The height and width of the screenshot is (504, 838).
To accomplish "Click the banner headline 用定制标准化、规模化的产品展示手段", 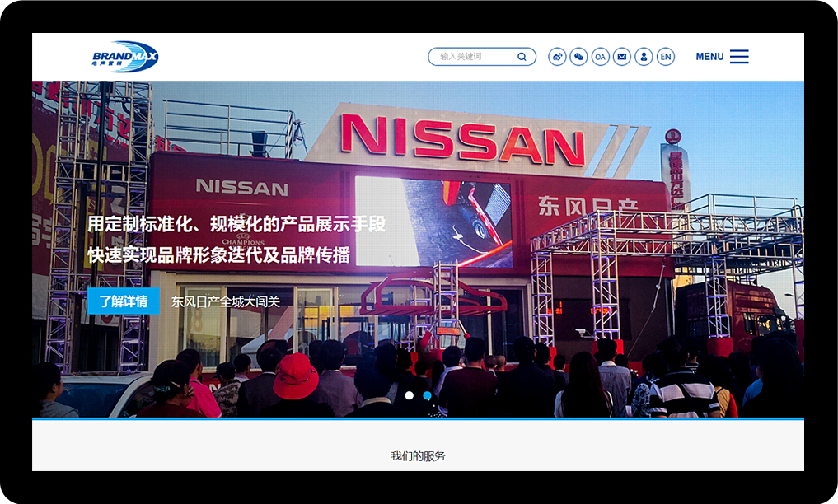I will (x=236, y=224).
